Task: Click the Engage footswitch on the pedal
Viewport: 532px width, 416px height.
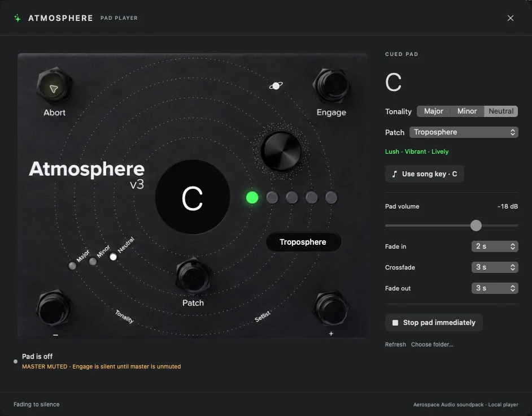Action: [x=332, y=85]
